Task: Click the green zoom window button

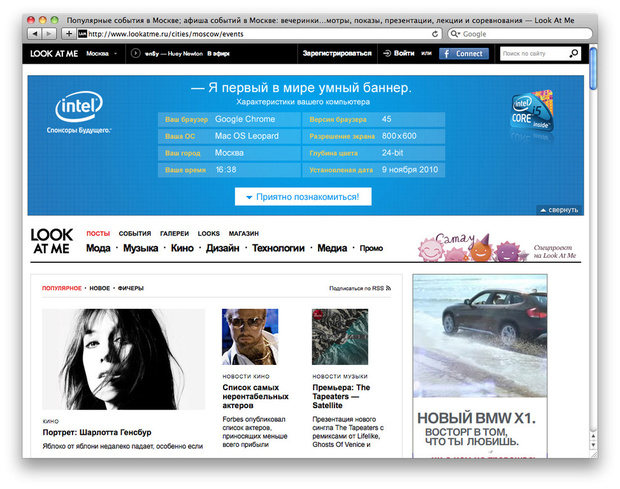Action: (55, 20)
